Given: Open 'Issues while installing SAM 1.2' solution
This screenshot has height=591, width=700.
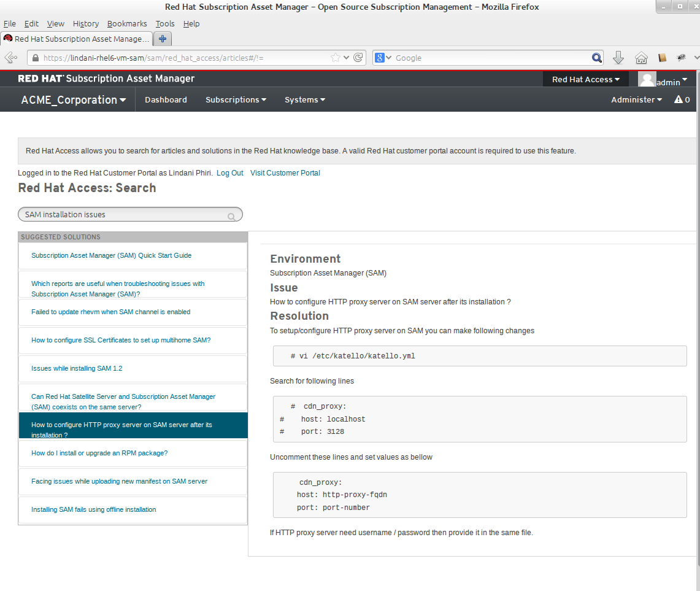Looking at the screenshot, I should pyautogui.click(x=77, y=368).
